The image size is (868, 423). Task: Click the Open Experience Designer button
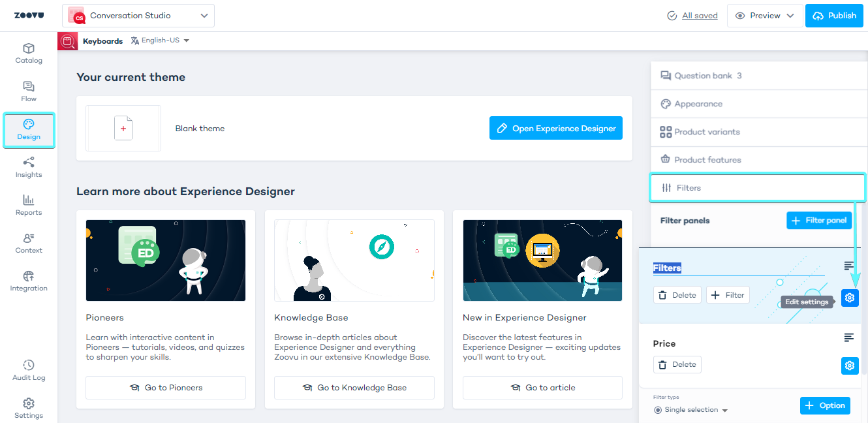(x=555, y=129)
